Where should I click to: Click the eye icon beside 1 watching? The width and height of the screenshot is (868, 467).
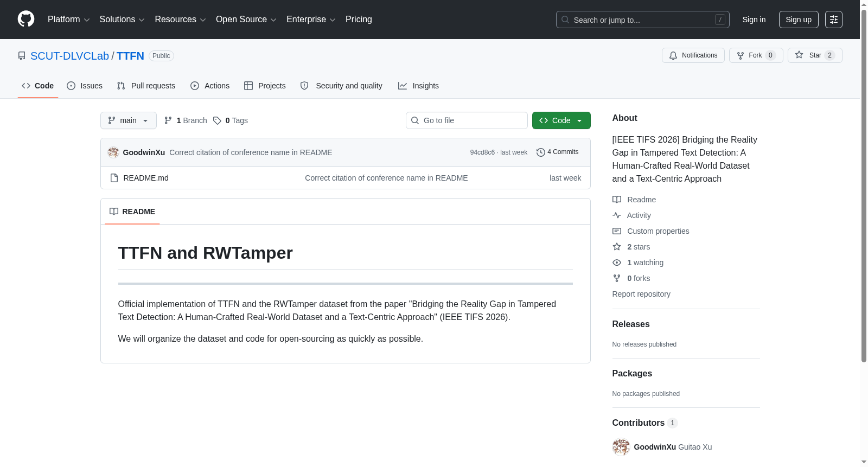click(617, 263)
